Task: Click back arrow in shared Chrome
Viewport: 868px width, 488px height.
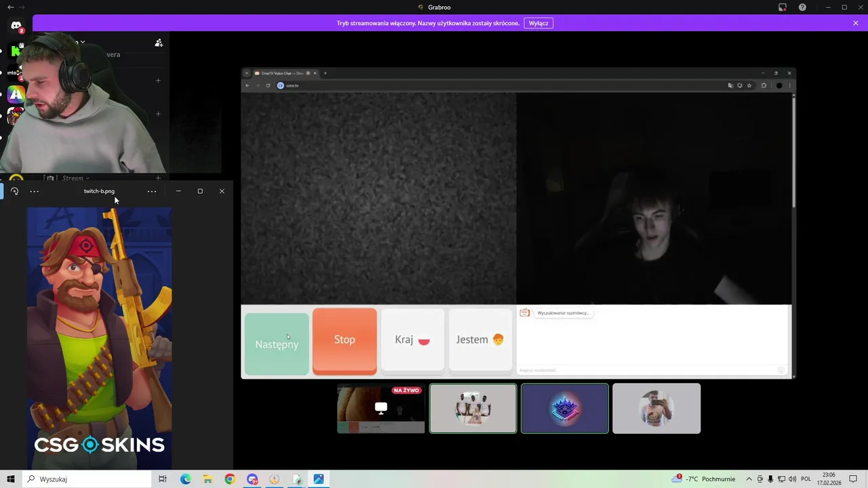Action: point(248,85)
